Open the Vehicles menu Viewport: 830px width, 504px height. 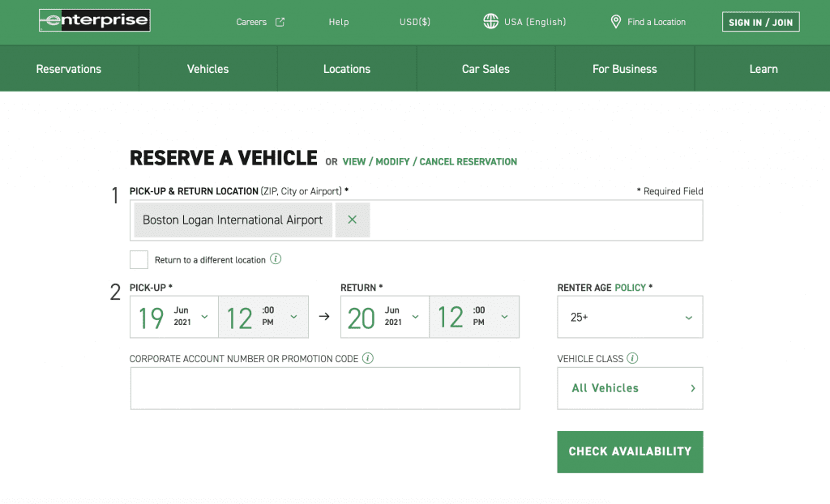click(x=208, y=69)
